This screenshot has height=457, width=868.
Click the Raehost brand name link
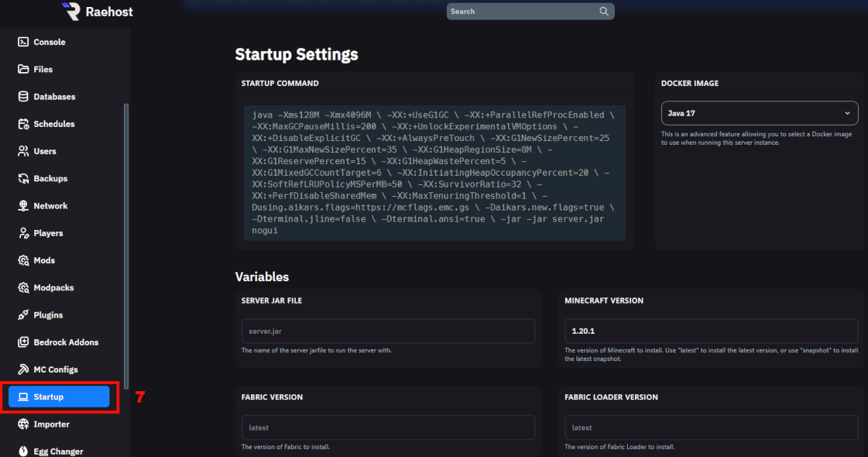[x=109, y=12]
